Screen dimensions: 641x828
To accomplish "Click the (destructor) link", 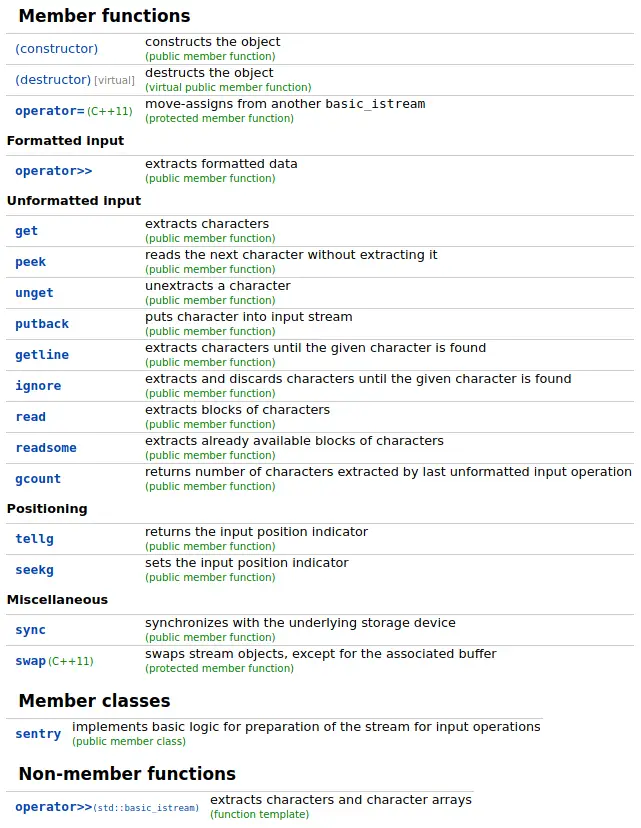I will 53,80.
